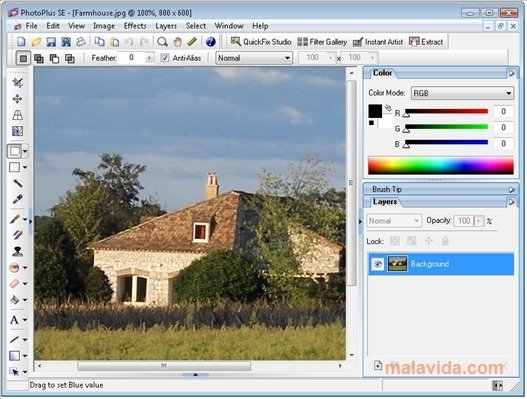Toggle the Anti-Alias checkbox
The height and width of the screenshot is (399, 527).
pos(165,58)
